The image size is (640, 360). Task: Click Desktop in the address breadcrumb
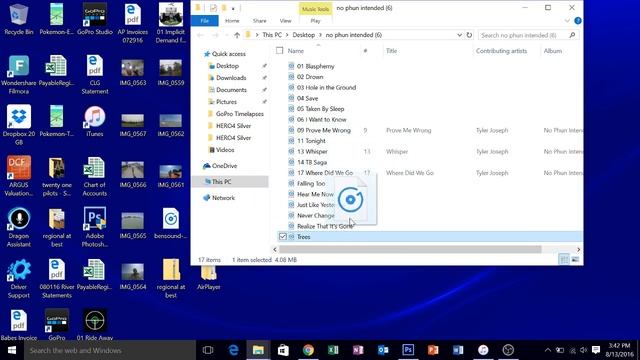[x=303, y=35]
